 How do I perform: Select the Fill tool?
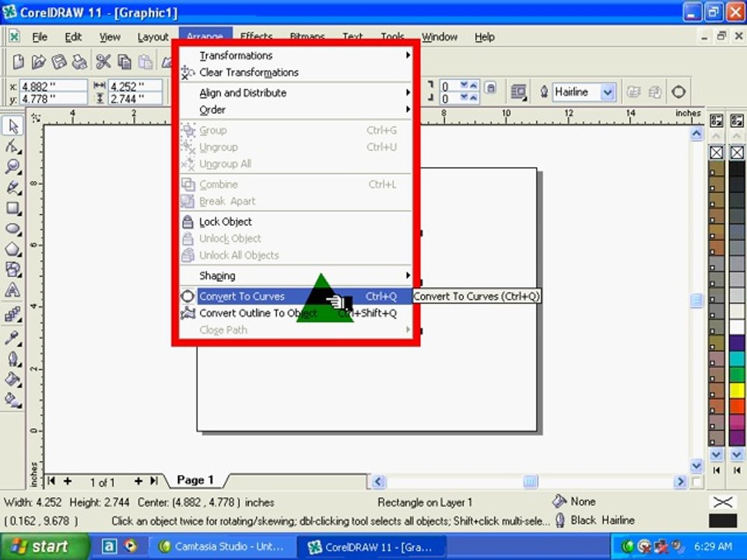tap(13, 380)
